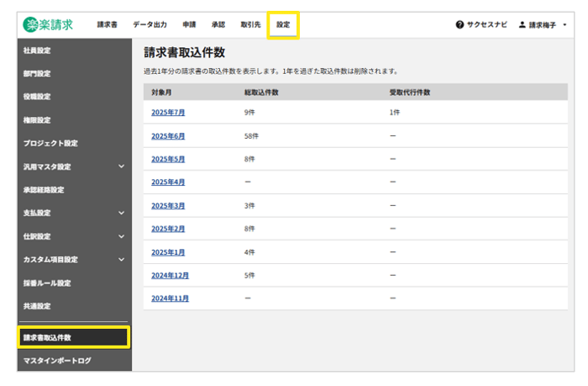588x386 pixels.
Task: Expand the 支払設定 sidebar section
Action: pyautogui.click(x=121, y=213)
